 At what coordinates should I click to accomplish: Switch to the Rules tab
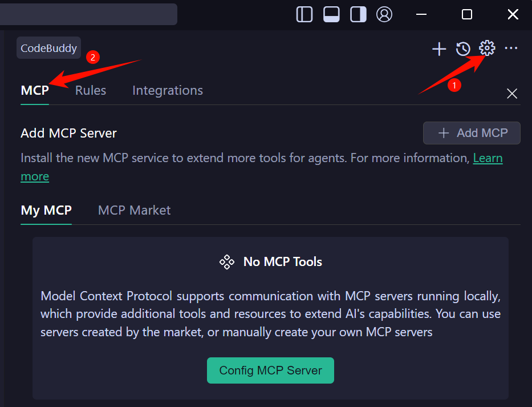point(91,90)
